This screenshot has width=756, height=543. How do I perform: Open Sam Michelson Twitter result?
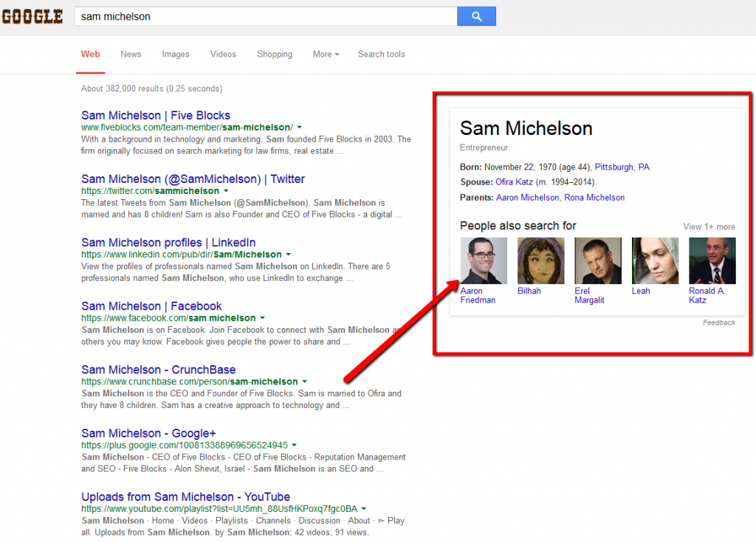[x=193, y=179]
